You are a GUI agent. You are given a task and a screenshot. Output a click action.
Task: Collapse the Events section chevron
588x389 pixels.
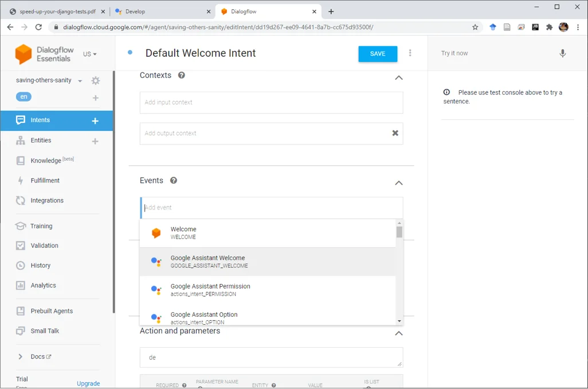tap(399, 183)
